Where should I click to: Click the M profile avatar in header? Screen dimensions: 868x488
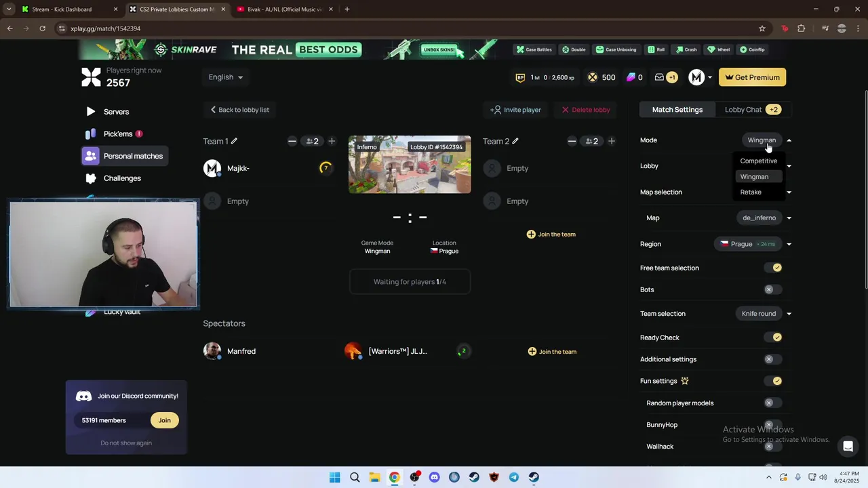[696, 77]
